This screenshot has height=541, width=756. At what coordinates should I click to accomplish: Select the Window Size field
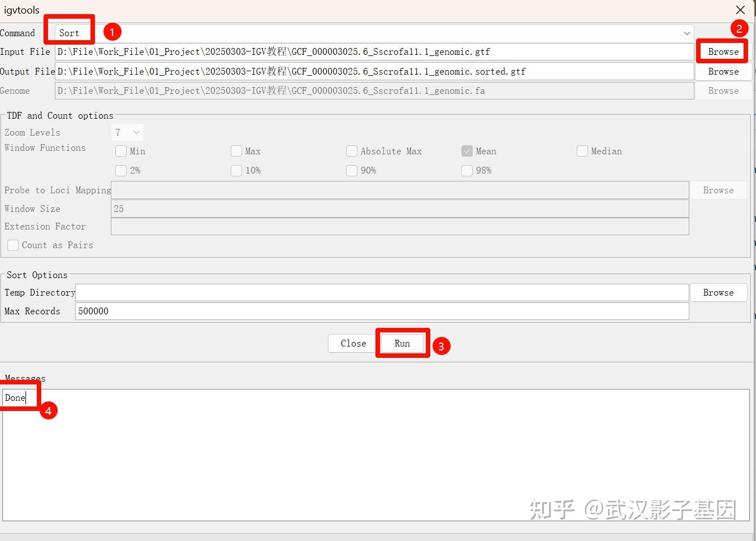[x=400, y=209]
